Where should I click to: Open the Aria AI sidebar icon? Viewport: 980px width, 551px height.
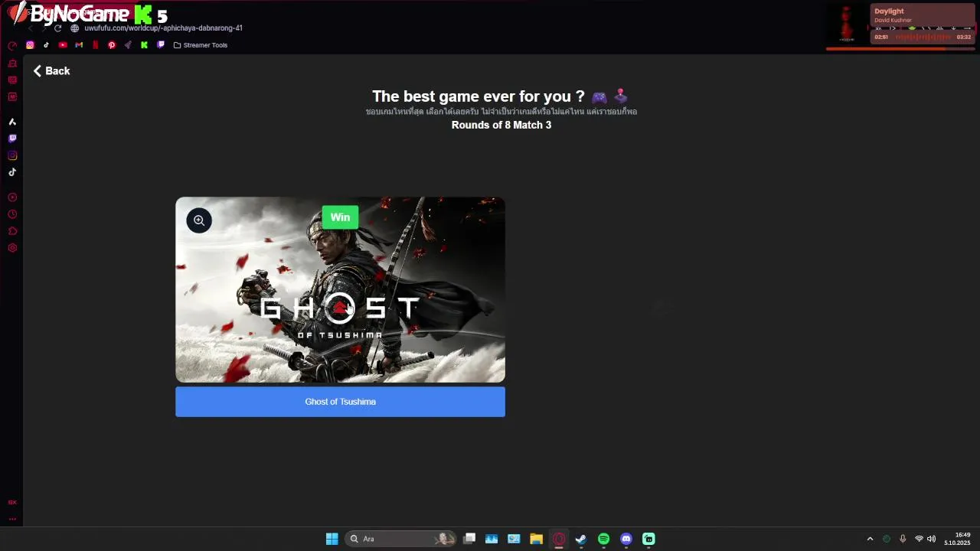(x=12, y=122)
